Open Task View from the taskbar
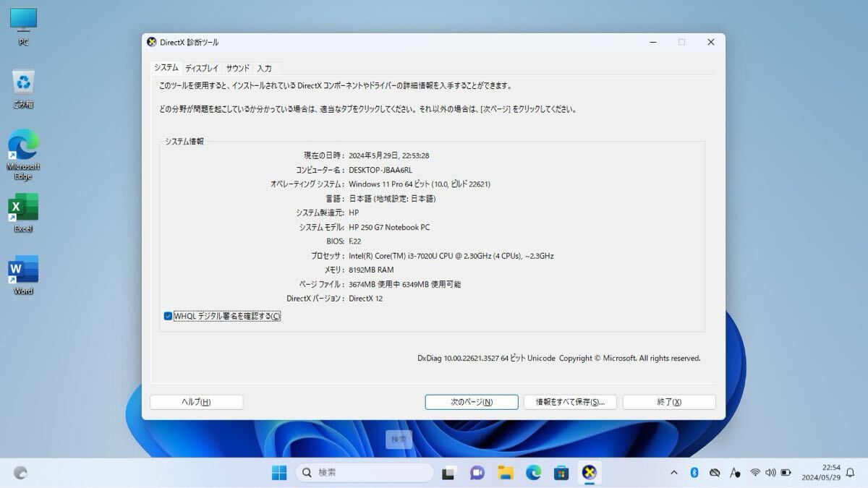 coord(449,473)
